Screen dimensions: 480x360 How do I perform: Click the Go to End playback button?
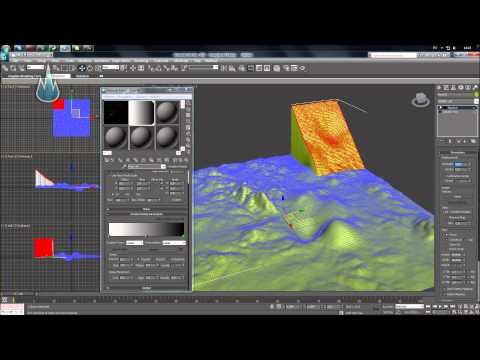(x=453, y=306)
